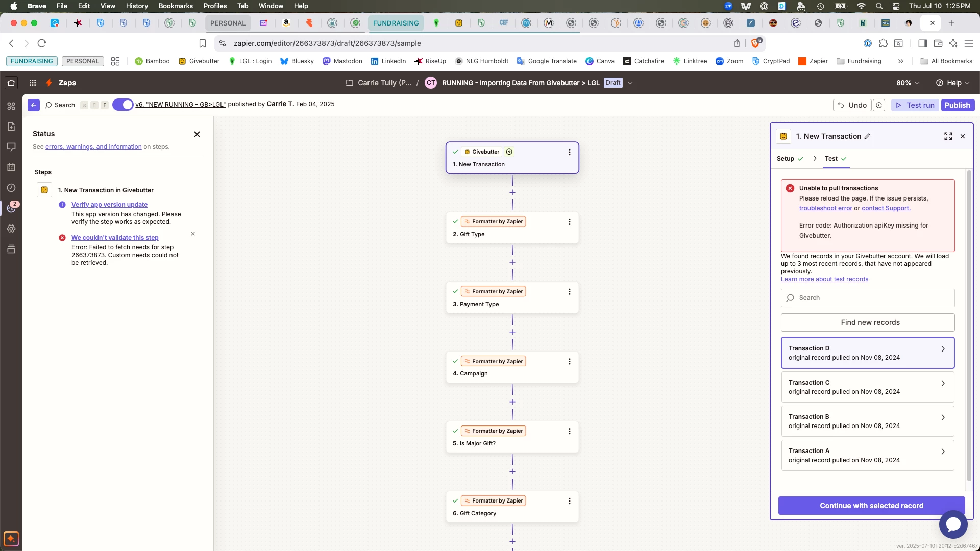Screen dimensions: 980x551
Task: Open three-dot menu on Gift Type step
Action: (570, 222)
